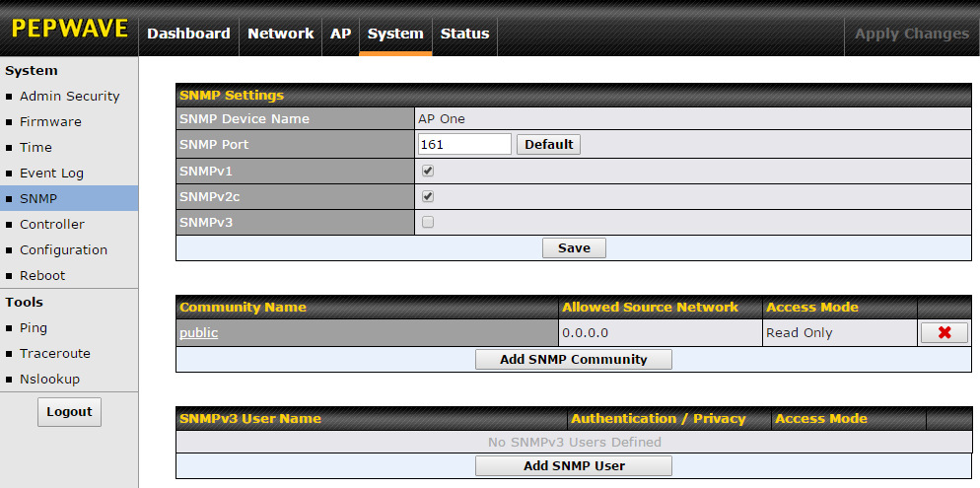The image size is (980, 488).
Task: Open the AP tab
Action: [340, 34]
